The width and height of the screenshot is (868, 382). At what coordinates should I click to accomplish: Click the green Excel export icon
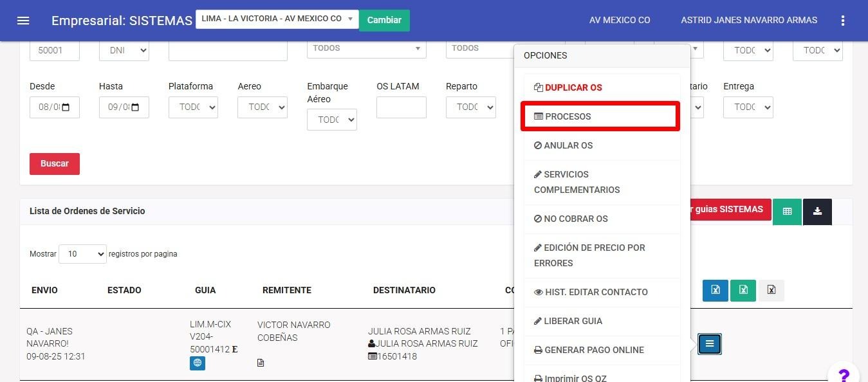[x=743, y=290]
